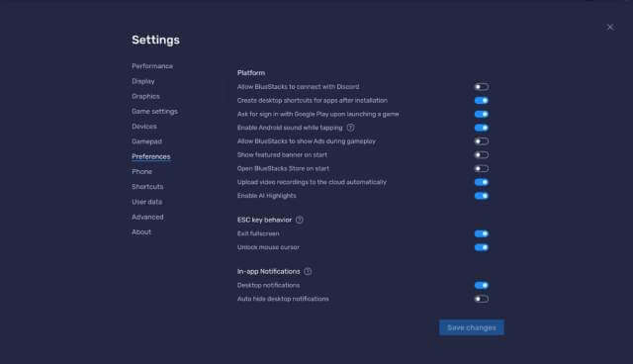Open Game settings section
Image resolution: width=633 pixels, height=364 pixels.
pyautogui.click(x=154, y=112)
